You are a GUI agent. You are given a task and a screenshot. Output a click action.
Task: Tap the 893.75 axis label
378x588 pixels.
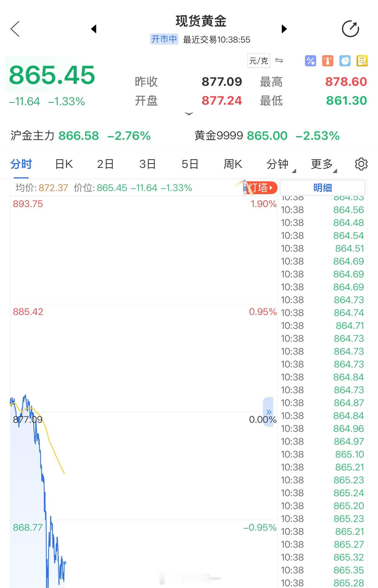coord(28,204)
